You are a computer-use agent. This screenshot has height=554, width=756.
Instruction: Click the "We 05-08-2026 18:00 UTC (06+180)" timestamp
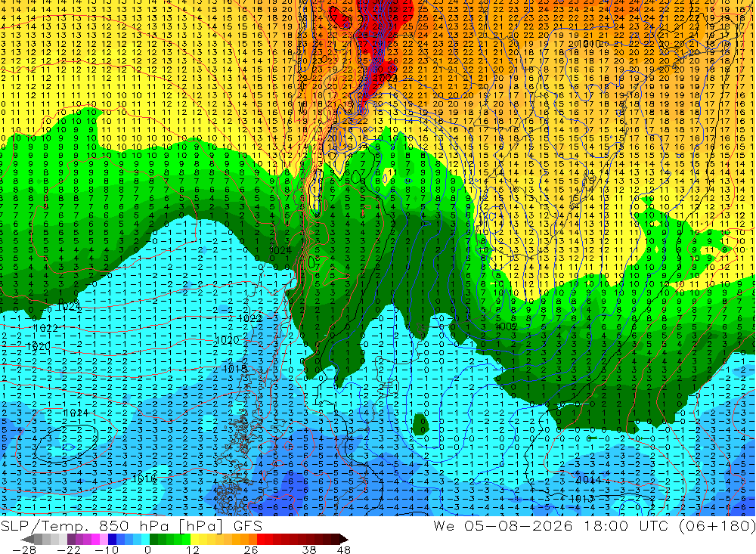click(x=594, y=525)
